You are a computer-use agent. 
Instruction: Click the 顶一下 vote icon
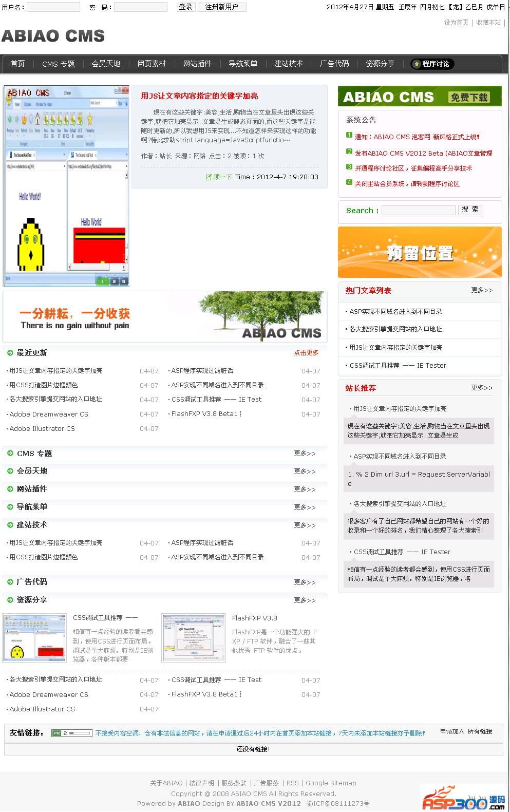point(209,177)
